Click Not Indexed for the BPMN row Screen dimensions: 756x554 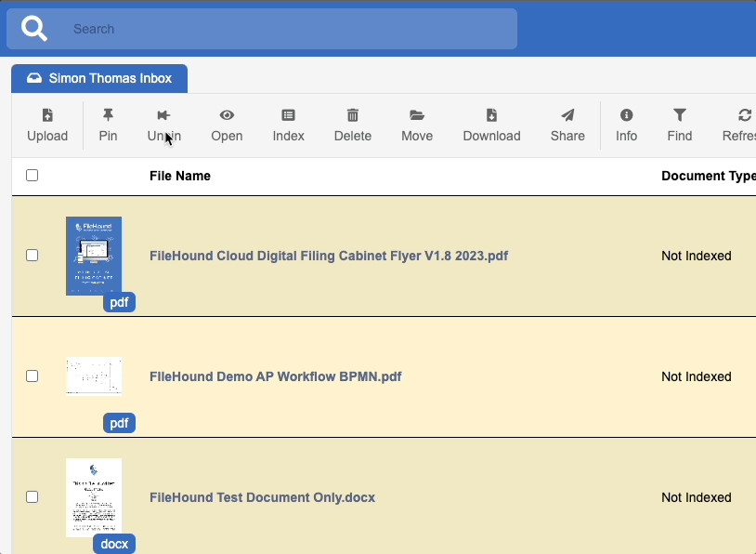click(x=697, y=376)
